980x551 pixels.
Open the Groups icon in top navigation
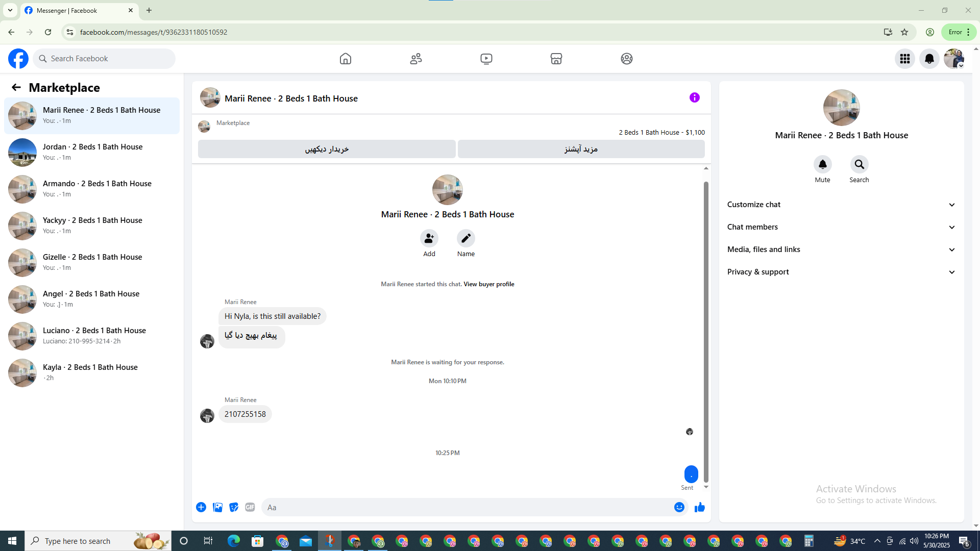point(627,59)
